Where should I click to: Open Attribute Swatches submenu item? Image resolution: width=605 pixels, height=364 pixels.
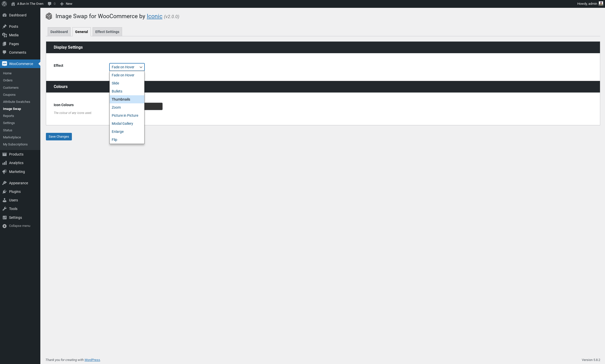pos(16,102)
